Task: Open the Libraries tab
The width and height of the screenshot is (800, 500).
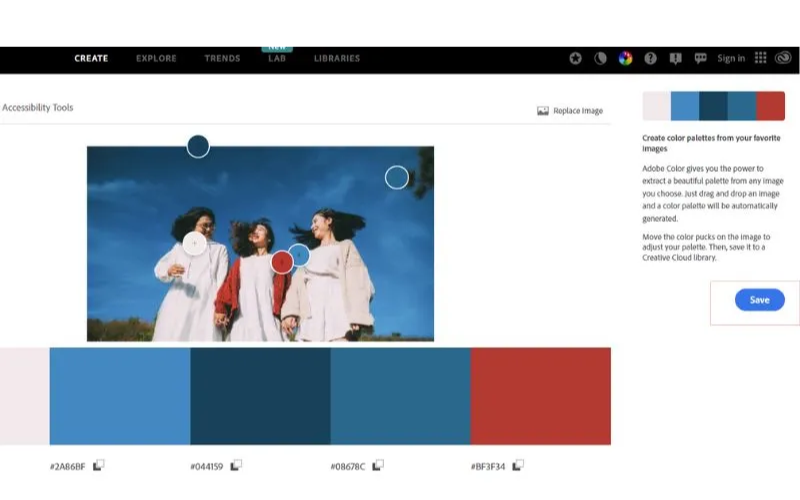Action: click(x=337, y=58)
